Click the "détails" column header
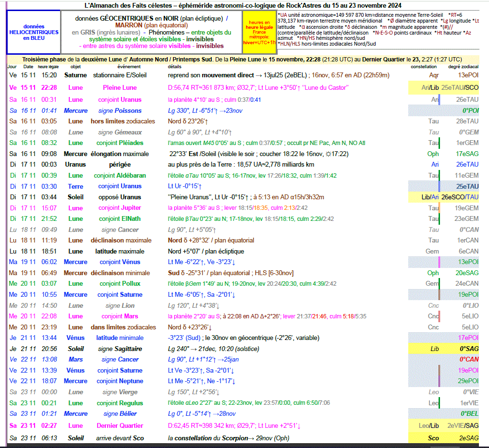Screen dimensions: 489x448 point(175,67)
